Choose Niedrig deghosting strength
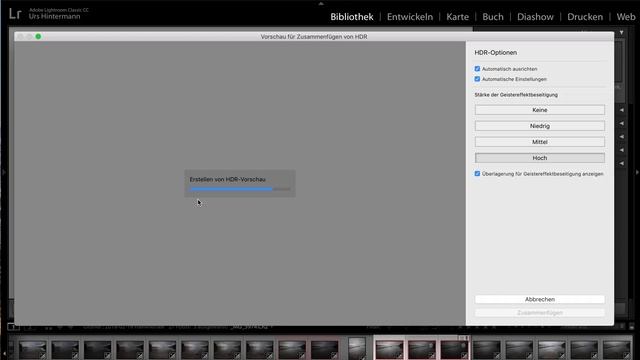Screen dimensions: 640x360 click(x=540, y=126)
